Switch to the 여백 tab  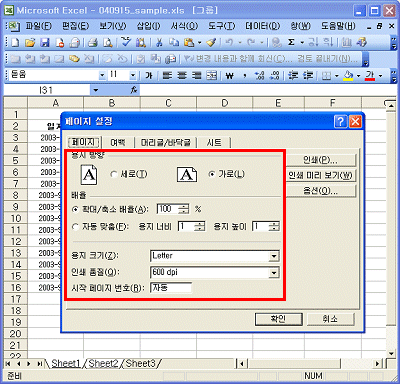pyautogui.click(x=118, y=143)
